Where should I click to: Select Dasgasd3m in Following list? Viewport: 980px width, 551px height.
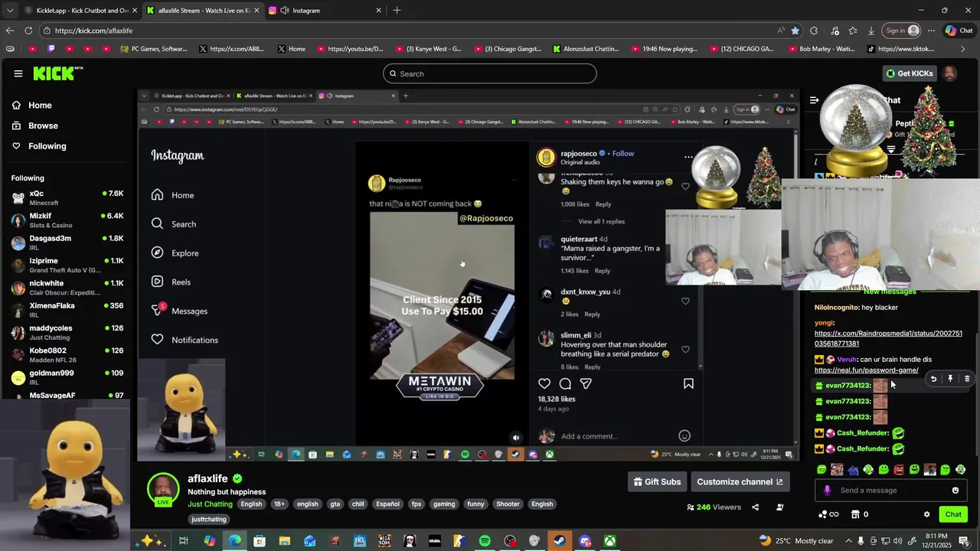67,243
